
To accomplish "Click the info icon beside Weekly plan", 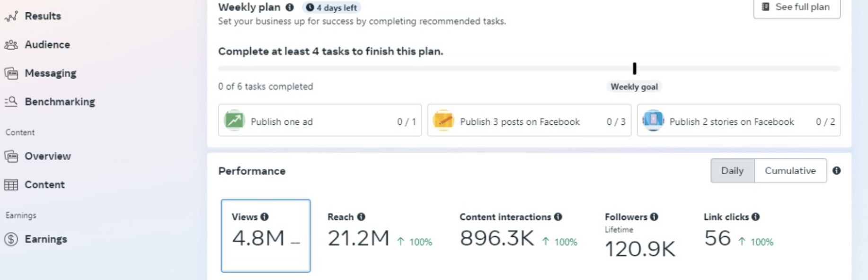I will click(290, 7).
